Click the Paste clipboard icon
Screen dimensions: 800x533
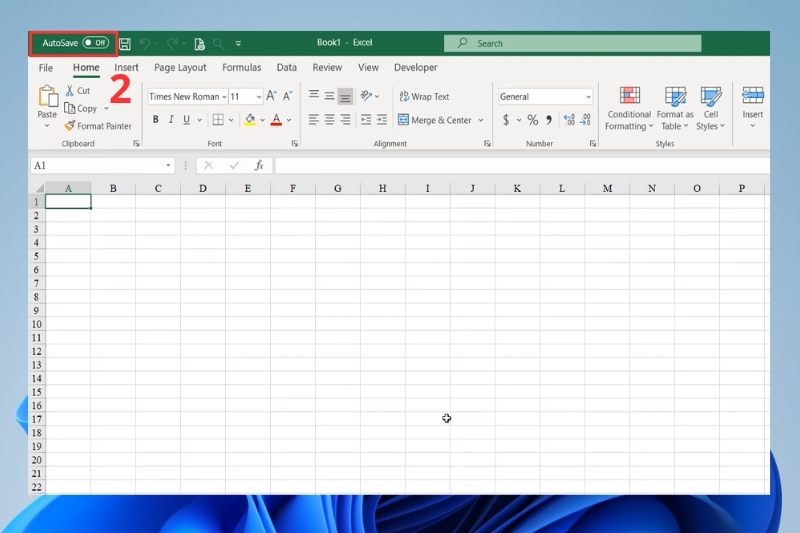click(47, 96)
